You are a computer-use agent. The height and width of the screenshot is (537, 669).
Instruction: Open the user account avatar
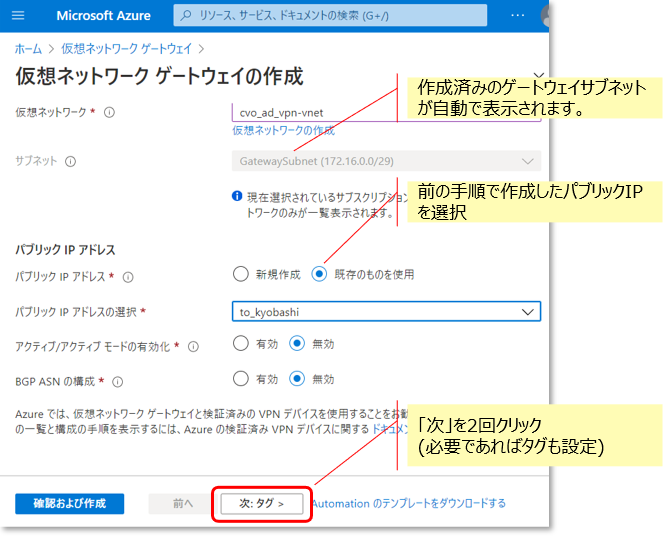[x=545, y=16]
